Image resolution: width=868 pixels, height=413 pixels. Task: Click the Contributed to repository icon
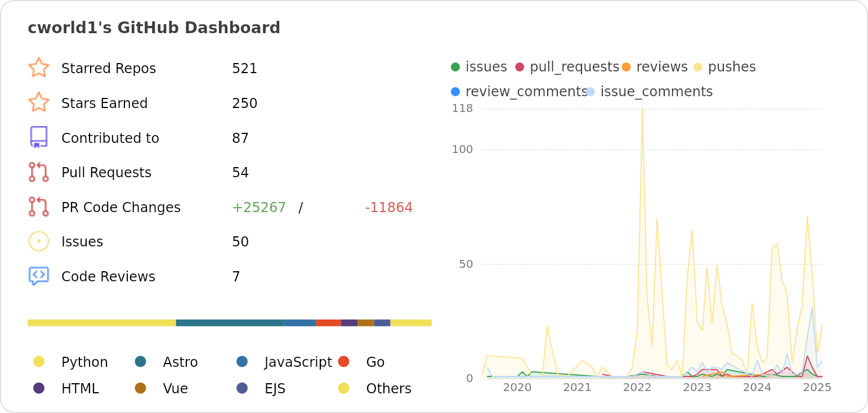click(x=39, y=137)
